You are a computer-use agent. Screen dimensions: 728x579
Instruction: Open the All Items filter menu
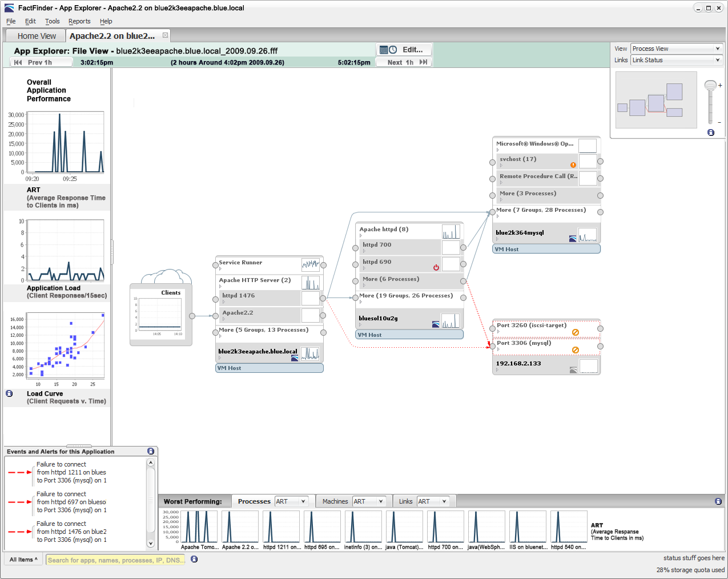click(23, 560)
